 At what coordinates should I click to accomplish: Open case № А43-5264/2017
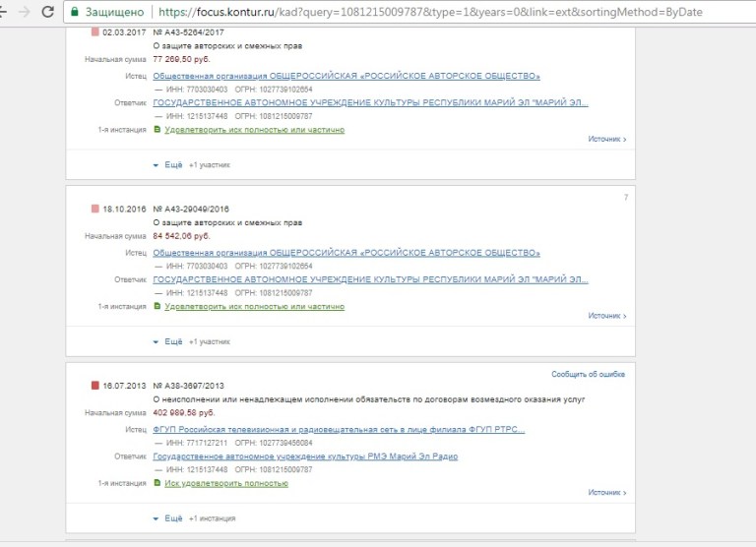pos(189,32)
